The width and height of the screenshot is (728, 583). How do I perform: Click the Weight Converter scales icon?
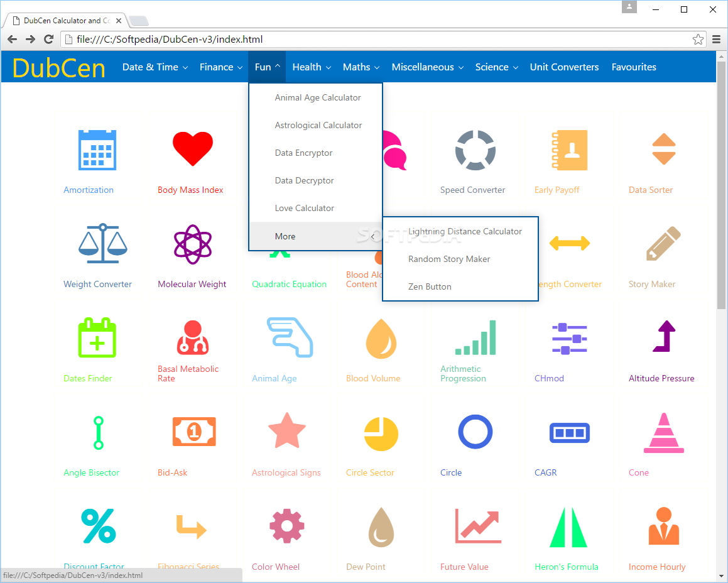click(102, 243)
